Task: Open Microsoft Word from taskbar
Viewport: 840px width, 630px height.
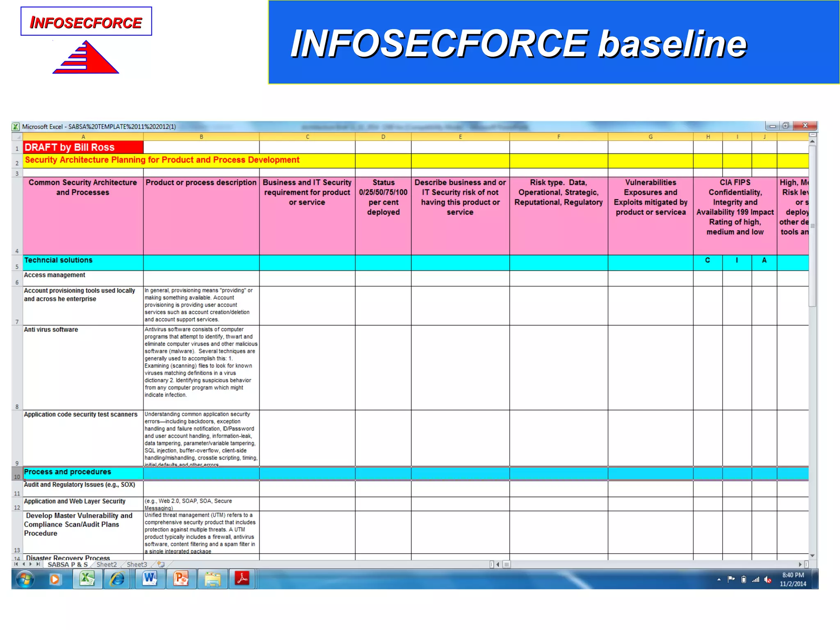Action: [150, 579]
